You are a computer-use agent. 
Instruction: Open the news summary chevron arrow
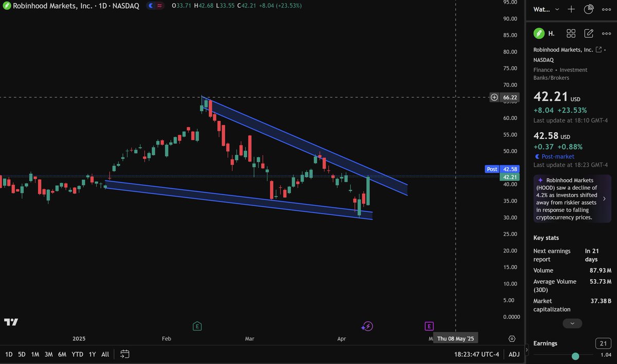604,198
